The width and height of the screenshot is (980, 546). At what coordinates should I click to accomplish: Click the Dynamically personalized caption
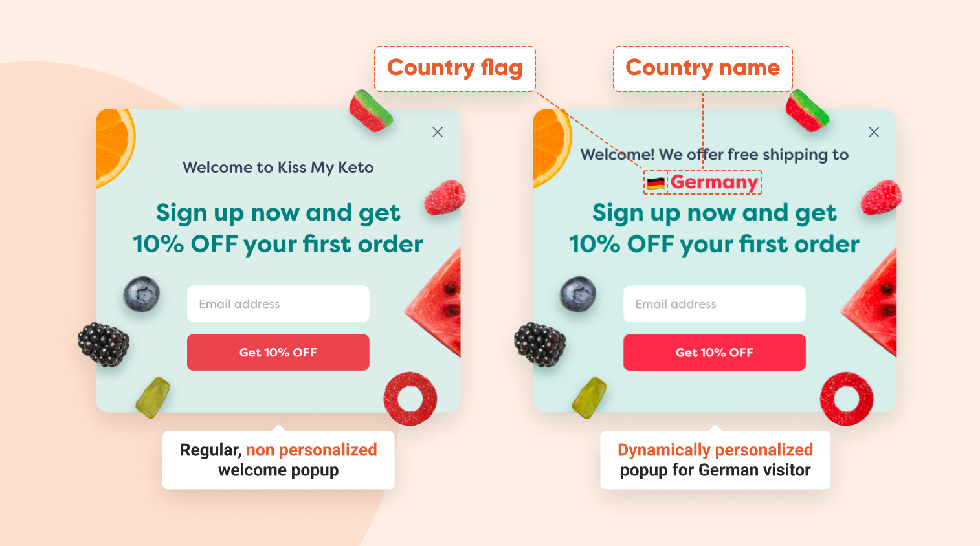(x=715, y=450)
